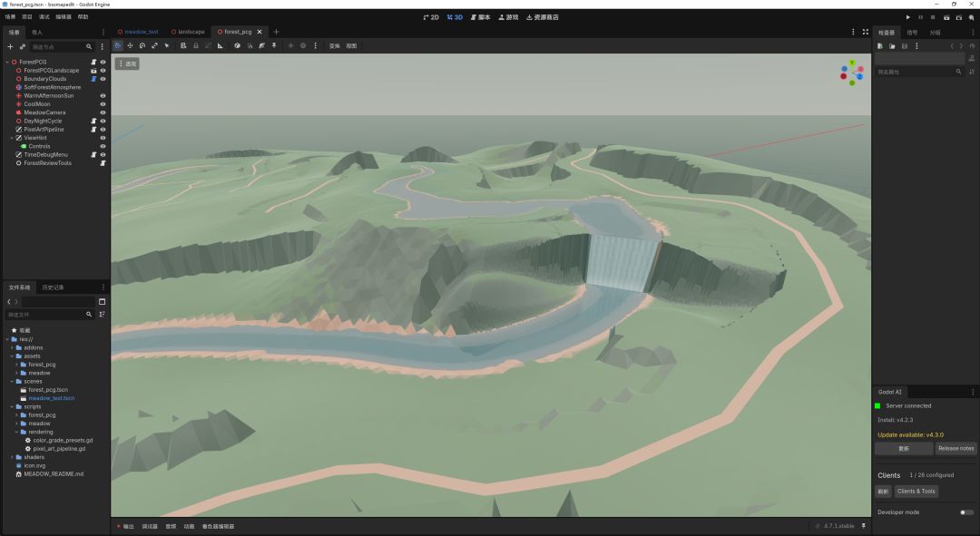The width and height of the screenshot is (980, 536).
Task: Load an existing resource in the Inspector
Action: pyautogui.click(x=892, y=46)
